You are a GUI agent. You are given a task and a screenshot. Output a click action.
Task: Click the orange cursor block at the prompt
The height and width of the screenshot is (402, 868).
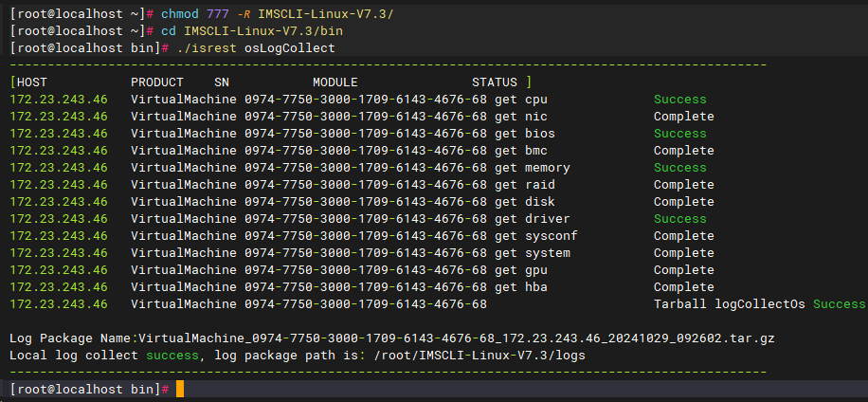click(179, 390)
